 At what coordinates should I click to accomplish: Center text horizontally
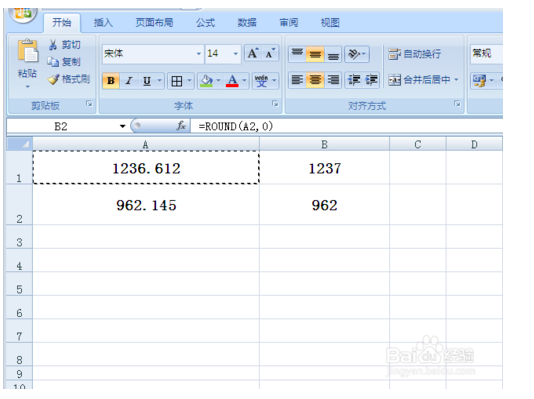315,80
